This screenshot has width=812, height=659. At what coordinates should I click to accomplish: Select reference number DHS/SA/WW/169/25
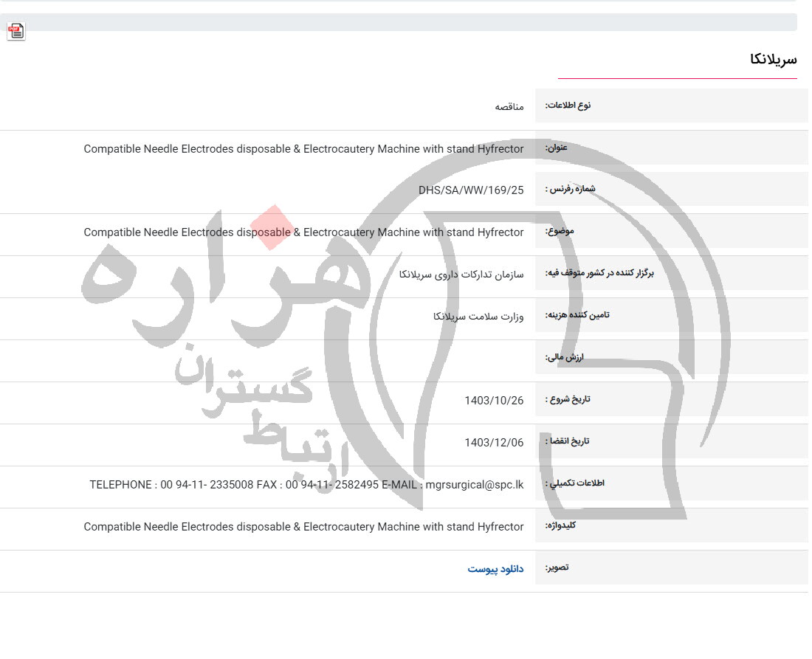point(471,190)
